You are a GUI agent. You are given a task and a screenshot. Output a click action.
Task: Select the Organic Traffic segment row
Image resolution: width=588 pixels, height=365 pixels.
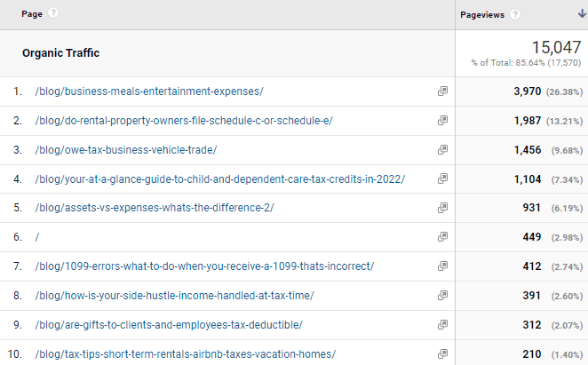click(61, 53)
